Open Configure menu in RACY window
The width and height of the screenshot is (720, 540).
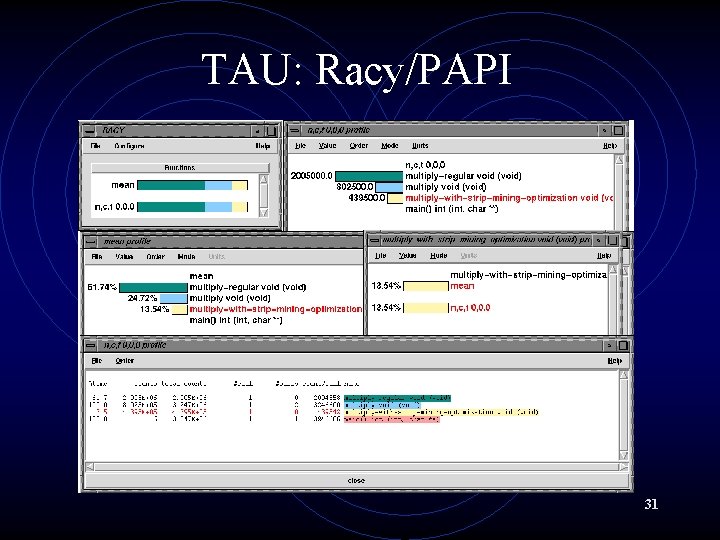point(129,146)
